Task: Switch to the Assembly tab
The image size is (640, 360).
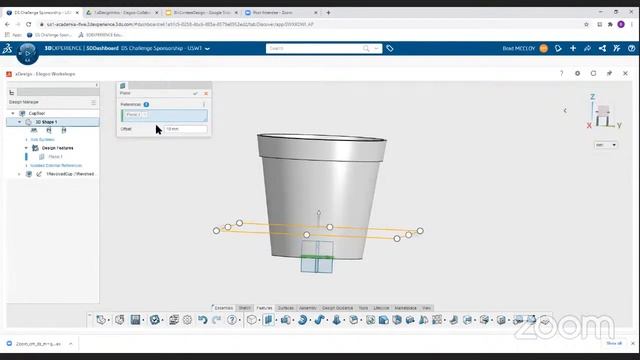Action: pyautogui.click(x=308, y=308)
